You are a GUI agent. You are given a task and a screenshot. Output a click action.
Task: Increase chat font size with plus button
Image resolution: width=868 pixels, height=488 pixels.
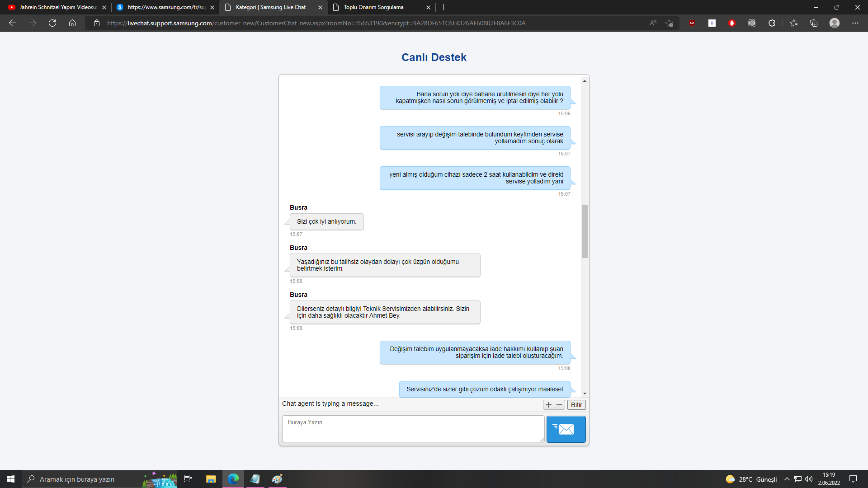pos(548,405)
